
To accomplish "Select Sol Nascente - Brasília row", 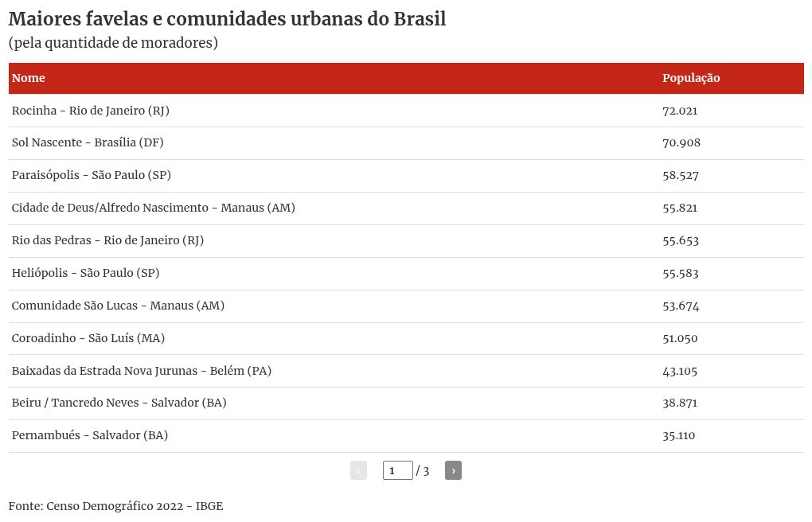I will [88, 142].
